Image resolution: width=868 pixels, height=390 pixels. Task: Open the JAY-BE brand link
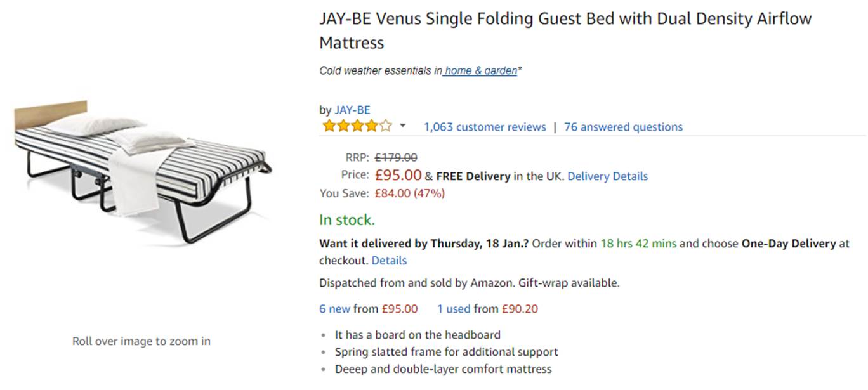(352, 110)
